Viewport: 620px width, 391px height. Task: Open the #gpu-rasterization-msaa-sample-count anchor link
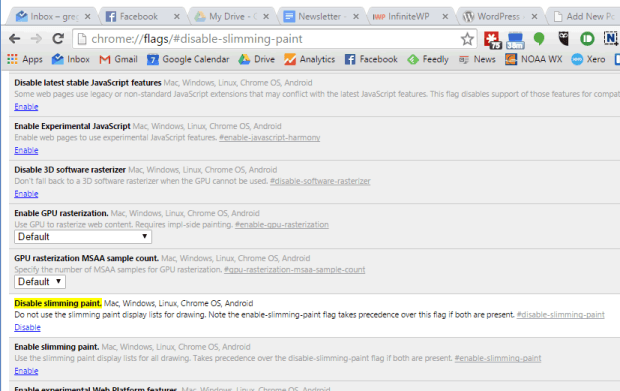(295, 270)
